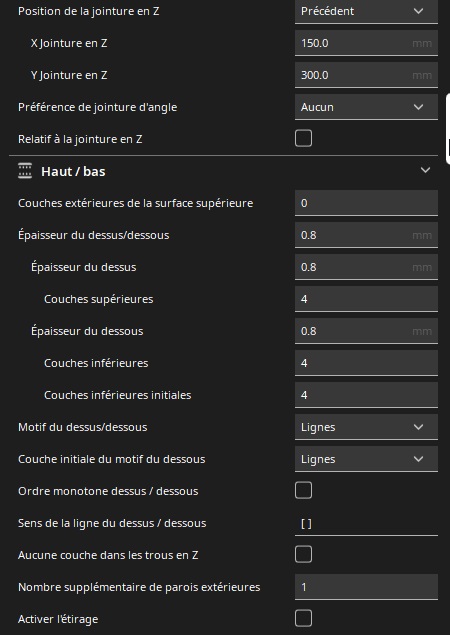Enable the Activer l'étirage checkbox

tap(303, 618)
